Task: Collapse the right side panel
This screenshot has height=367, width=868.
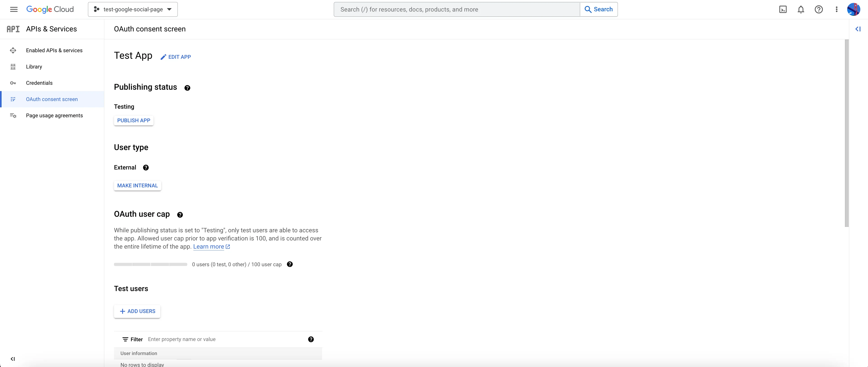Action: 858,29
